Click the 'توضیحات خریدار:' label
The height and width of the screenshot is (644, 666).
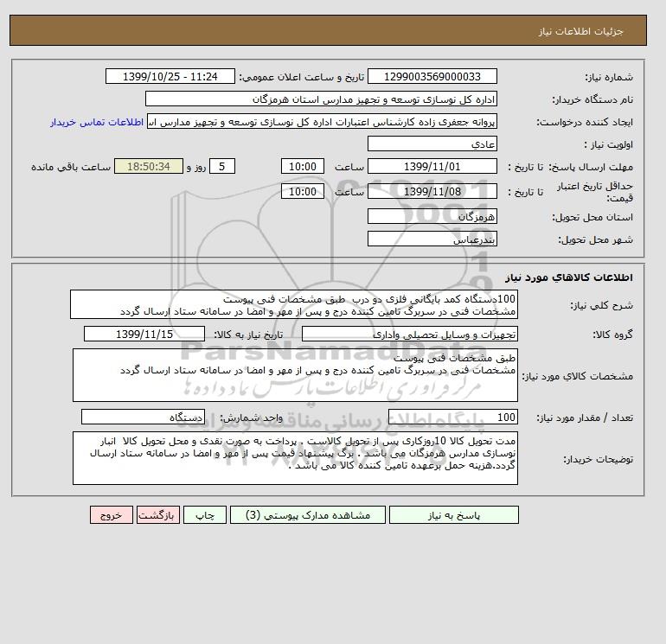[x=599, y=459]
